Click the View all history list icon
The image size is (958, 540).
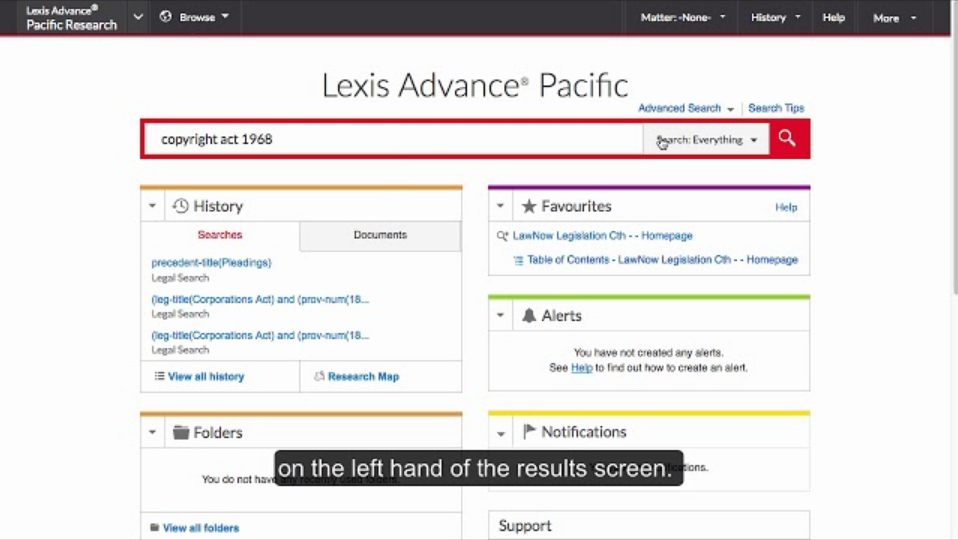[x=159, y=376]
